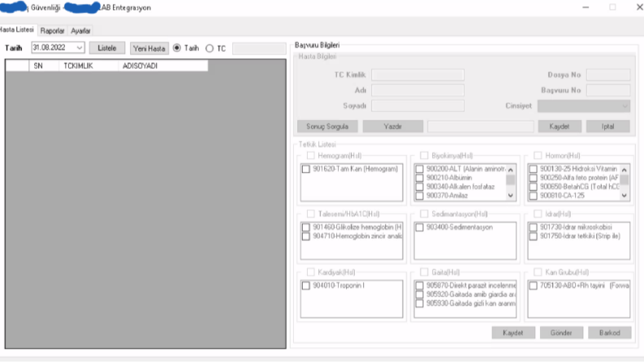Check the 903400-Sedimentasyon checkbox
644x362 pixels.
click(419, 227)
